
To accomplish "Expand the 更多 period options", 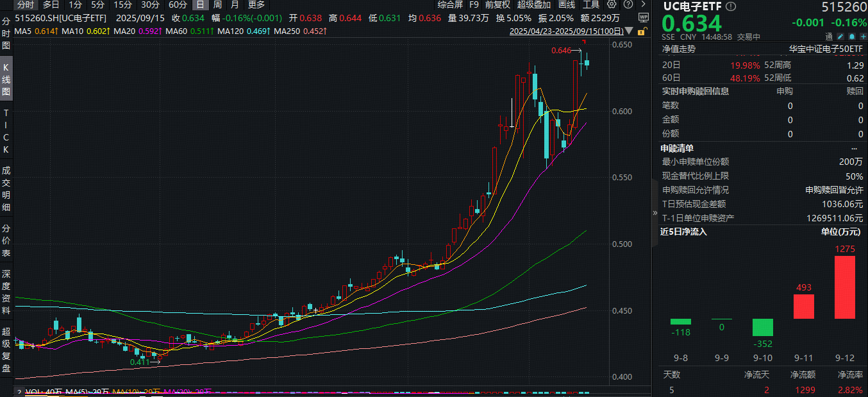I will click(256, 4).
